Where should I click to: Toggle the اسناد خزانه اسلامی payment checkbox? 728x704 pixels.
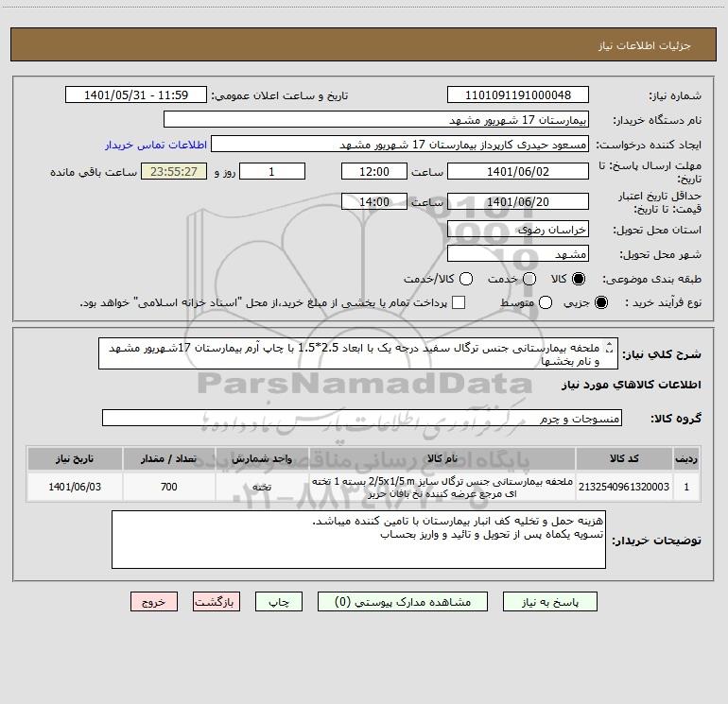[x=459, y=302]
